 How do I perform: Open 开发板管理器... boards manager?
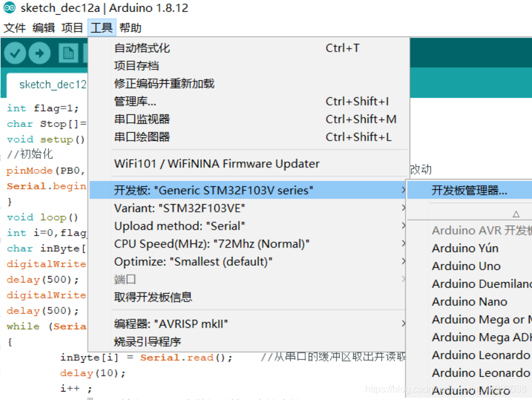click(470, 190)
